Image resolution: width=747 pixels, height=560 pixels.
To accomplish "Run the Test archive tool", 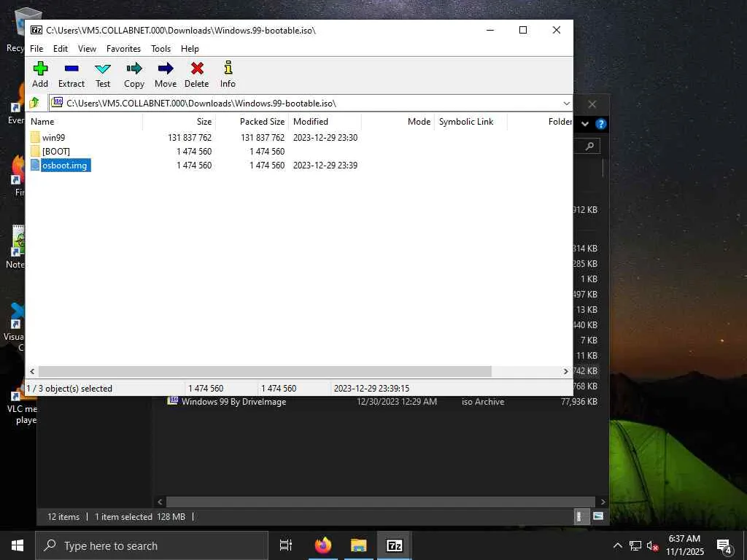I will pos(102,69).
